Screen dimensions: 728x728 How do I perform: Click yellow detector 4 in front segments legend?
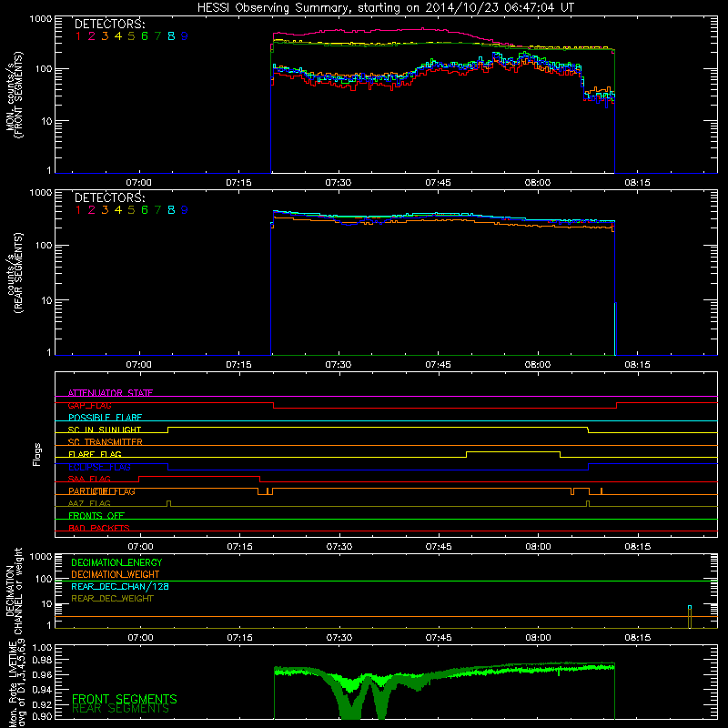[x=118, y=36]
